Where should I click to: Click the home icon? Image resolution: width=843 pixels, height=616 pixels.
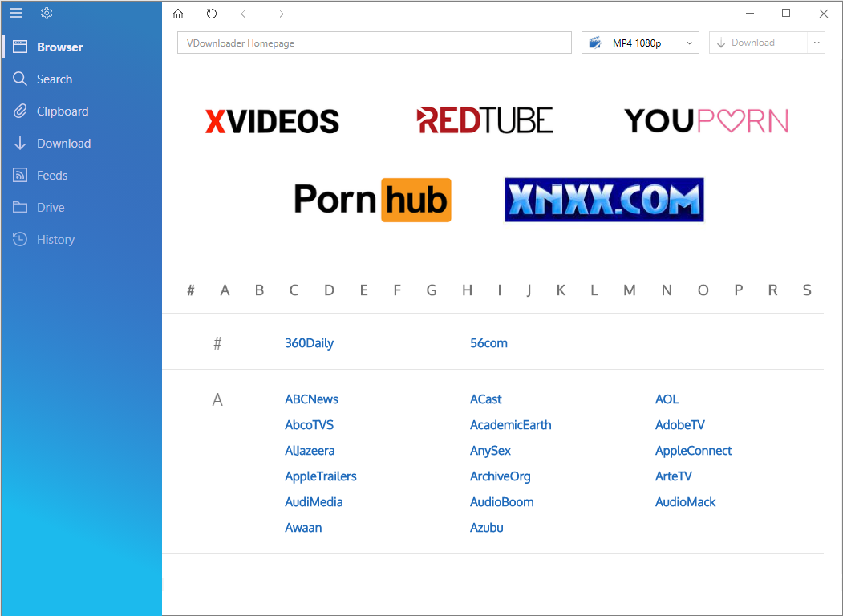178,14
